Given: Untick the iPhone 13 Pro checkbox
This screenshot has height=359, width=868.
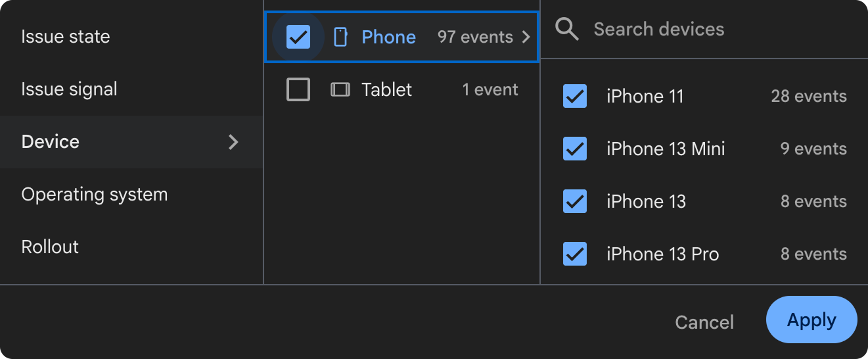Looking at the screenshot, I should (575, 254).
